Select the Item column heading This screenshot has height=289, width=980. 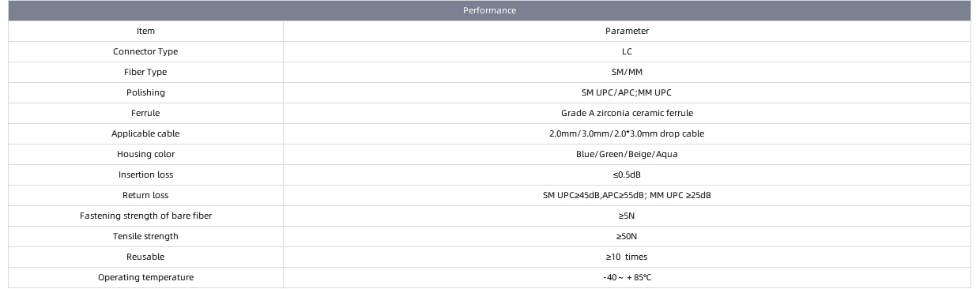(145, 31)
